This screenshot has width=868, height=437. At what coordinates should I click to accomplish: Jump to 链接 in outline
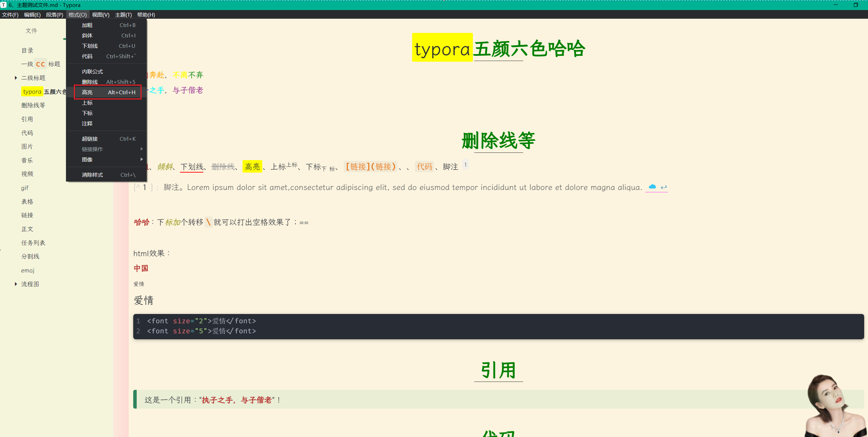pyautogui.click(x=27, y=215)
